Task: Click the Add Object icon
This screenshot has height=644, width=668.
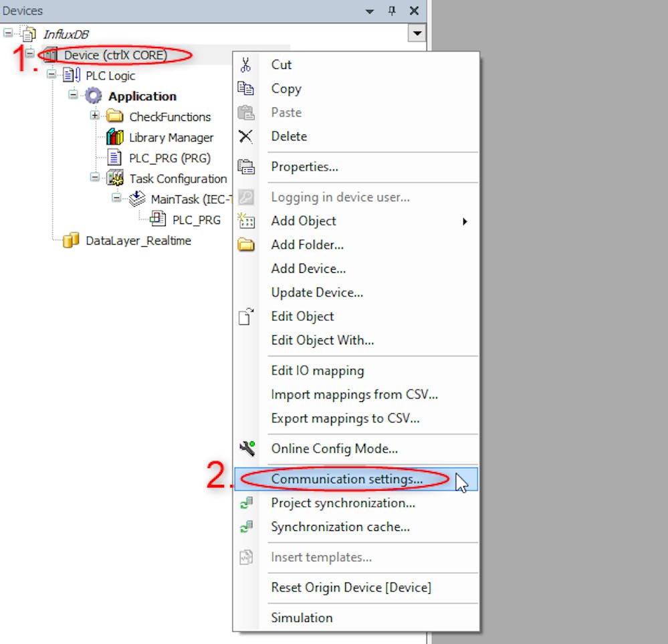Action: [x=246, y=221]
